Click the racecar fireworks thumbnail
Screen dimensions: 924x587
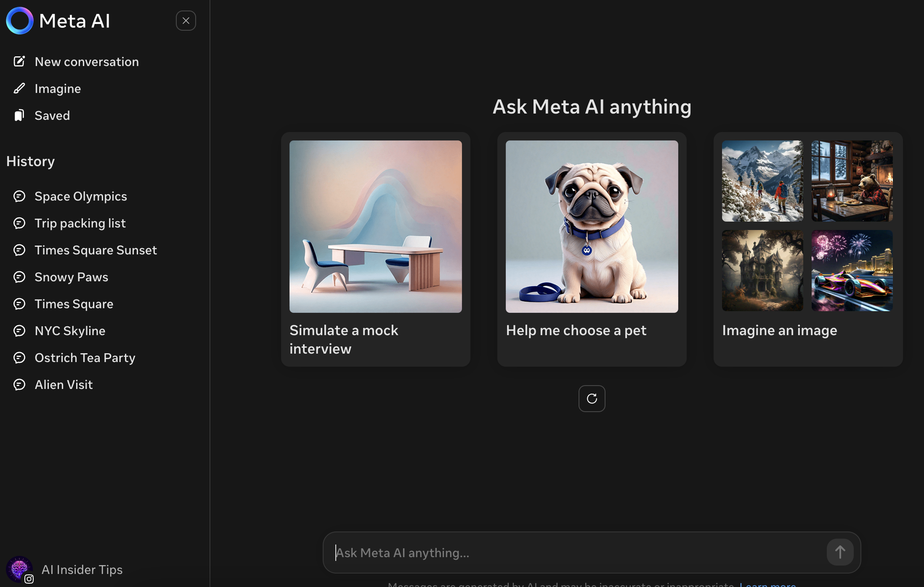tap(852, 271)
